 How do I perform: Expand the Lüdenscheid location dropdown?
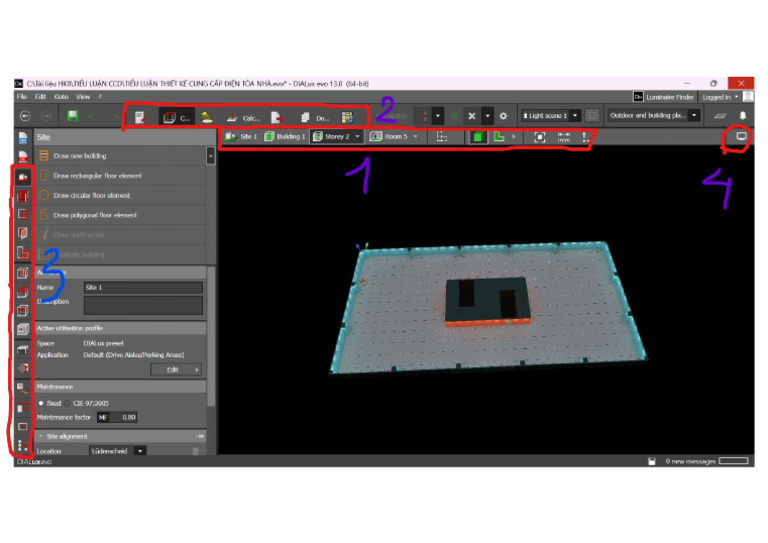pyautogui.click(x=140, y=451)
